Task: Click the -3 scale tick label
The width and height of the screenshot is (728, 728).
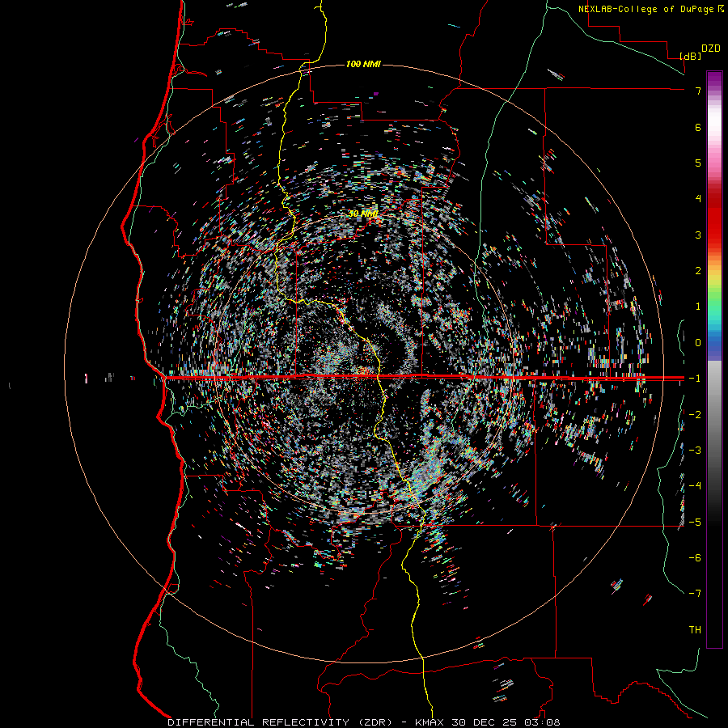Action: 695,451
